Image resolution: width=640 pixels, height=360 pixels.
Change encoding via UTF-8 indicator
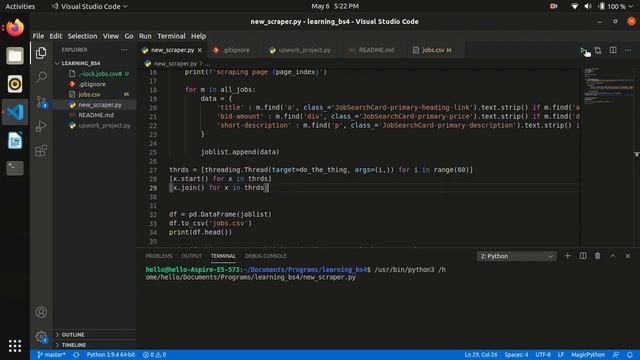[543, 355]
